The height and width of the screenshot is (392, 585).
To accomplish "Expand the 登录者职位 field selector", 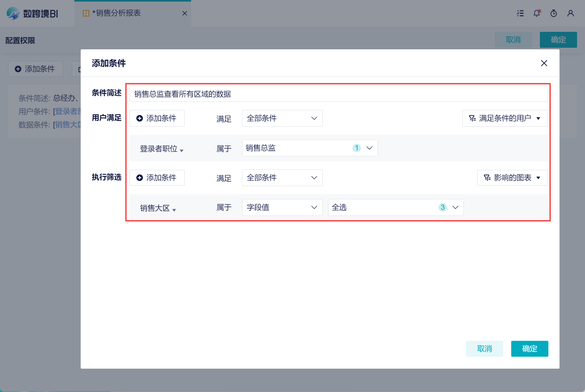I will 161,149.
